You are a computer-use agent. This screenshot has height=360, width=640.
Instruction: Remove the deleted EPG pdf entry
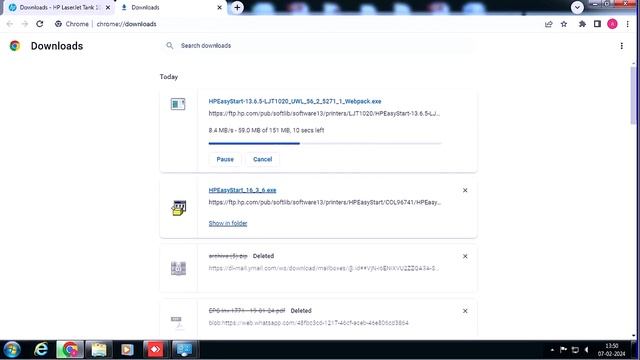(x=465, y=311)
